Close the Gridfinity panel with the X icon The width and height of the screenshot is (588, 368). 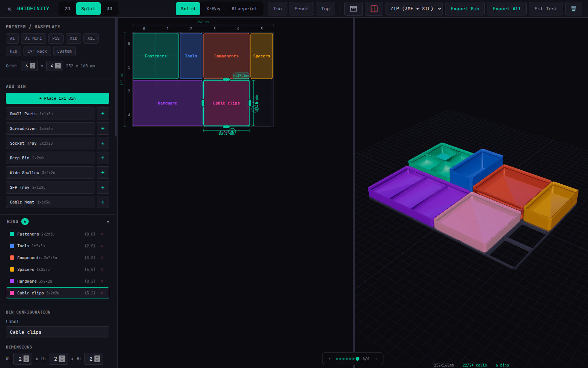[x=9, y=9]
